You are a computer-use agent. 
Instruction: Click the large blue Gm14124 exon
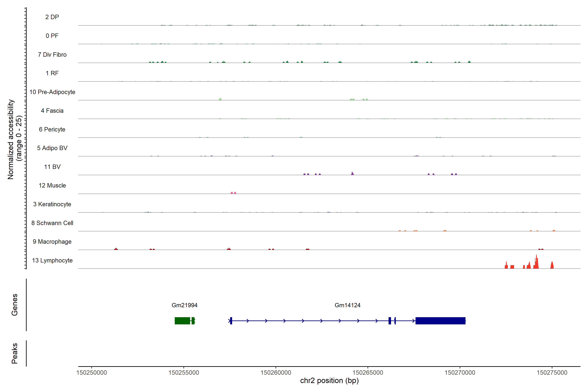point(440,321)
